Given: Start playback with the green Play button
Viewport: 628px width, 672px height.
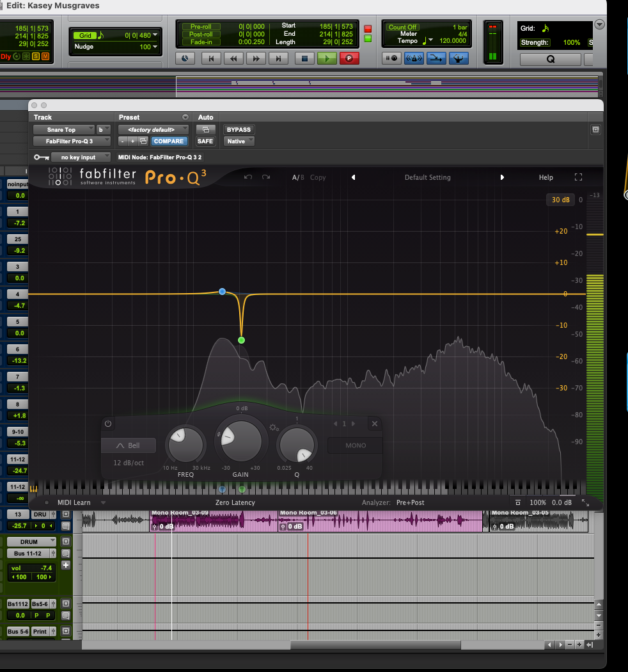Looking at the screenshot, I should [x=327, y=58].
